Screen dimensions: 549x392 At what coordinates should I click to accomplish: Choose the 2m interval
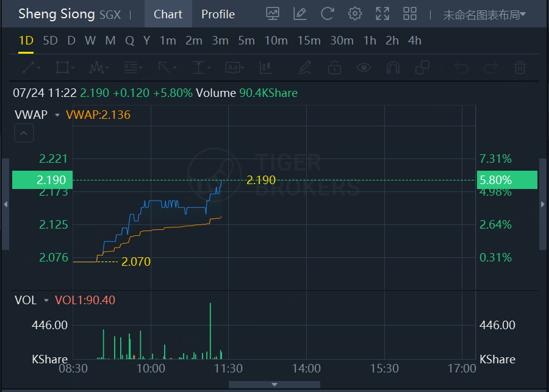point(193,41)
